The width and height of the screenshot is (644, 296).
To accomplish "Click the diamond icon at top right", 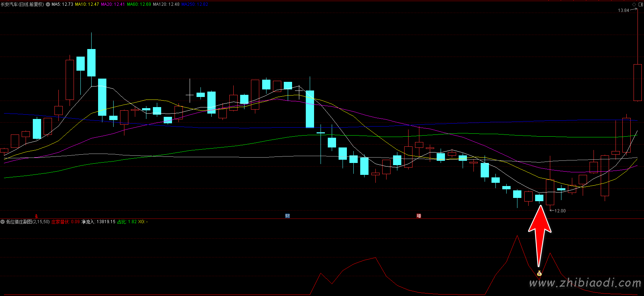I will (634, 4).
